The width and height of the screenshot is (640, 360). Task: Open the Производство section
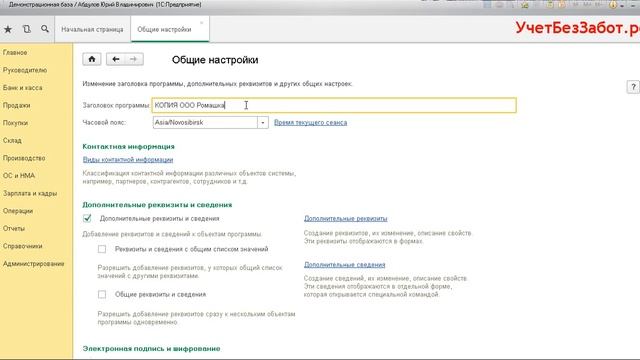24,158
